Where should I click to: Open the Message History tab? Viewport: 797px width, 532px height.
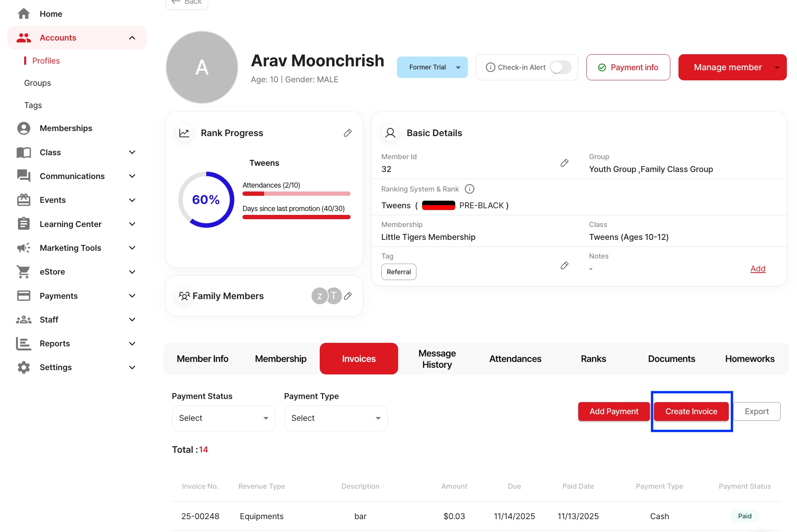(437, 359)
